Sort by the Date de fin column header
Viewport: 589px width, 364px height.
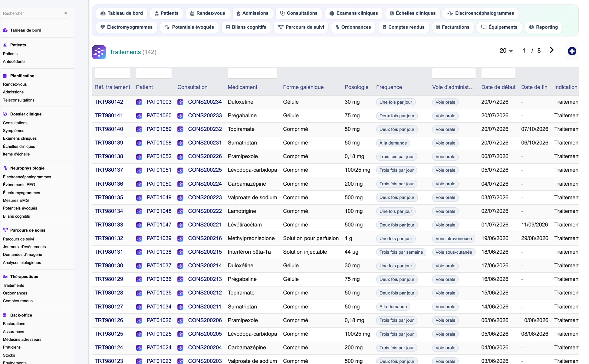tap(534, 87)
